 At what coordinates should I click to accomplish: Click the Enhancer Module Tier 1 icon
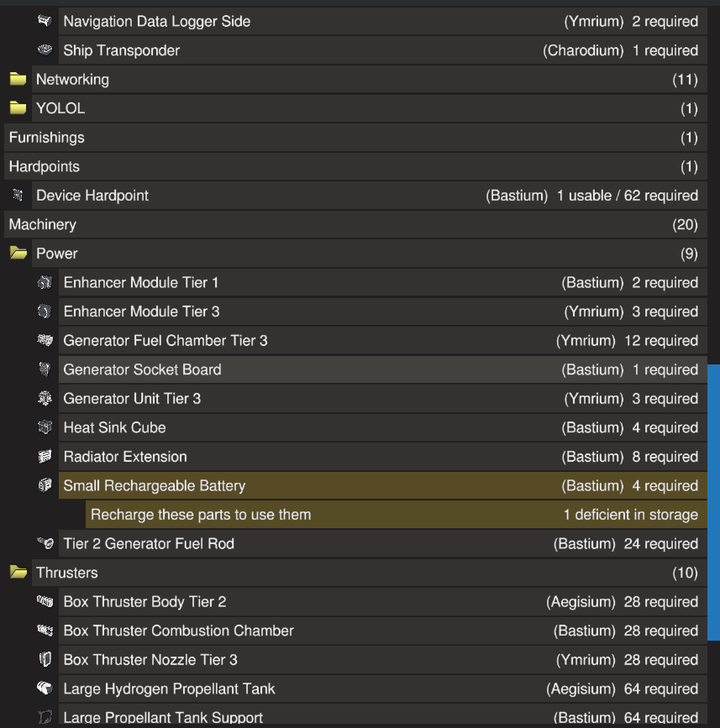coord(45,283)
